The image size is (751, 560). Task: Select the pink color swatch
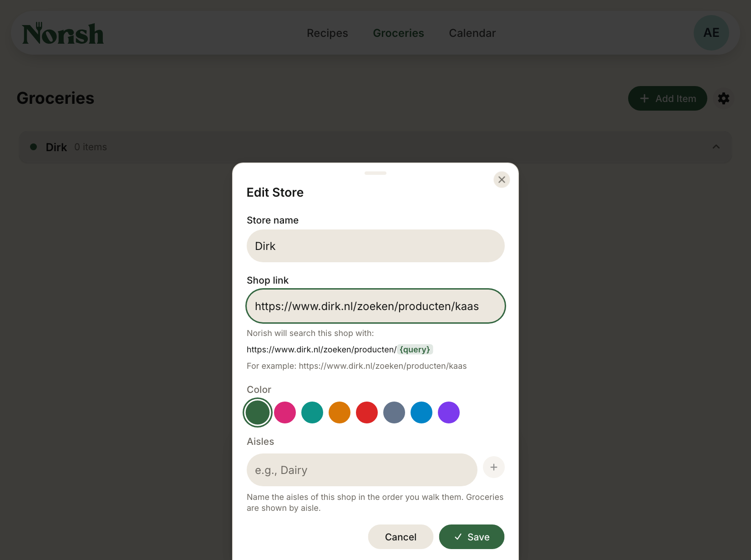tap(285, 412)
